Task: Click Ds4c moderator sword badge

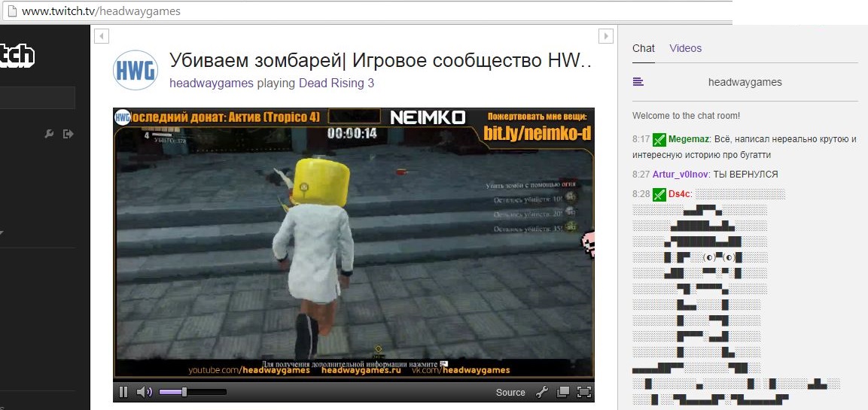Action: tap(659, 194)
